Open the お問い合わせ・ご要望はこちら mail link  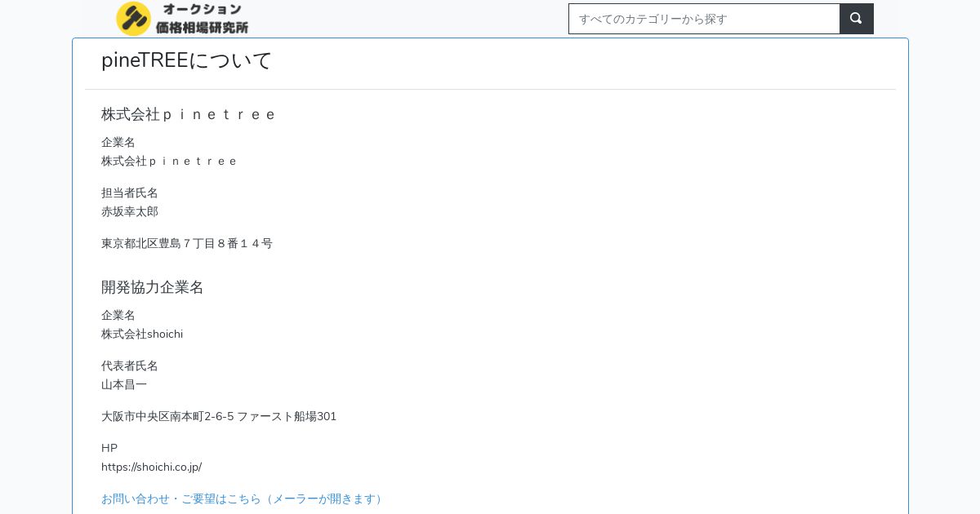tap(243, 498)
